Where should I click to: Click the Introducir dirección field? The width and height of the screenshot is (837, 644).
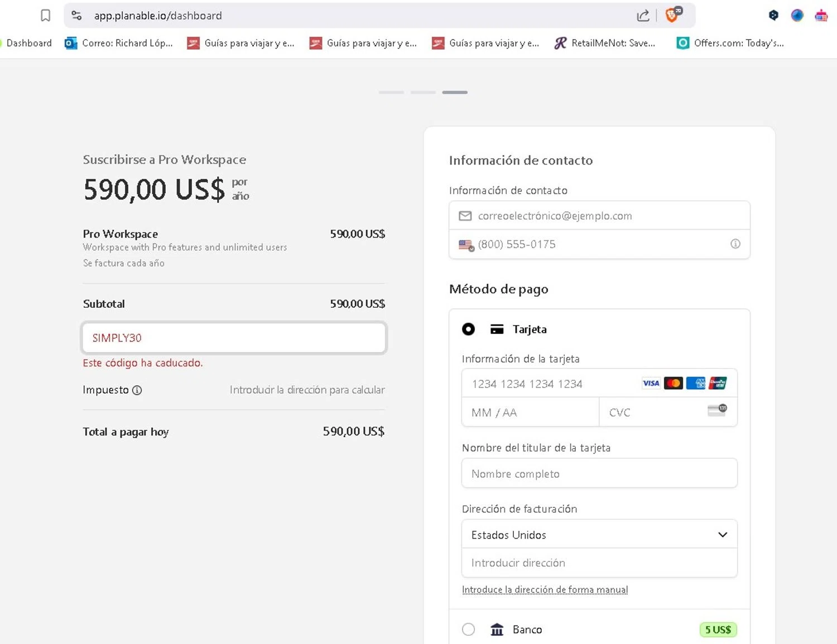599,563
